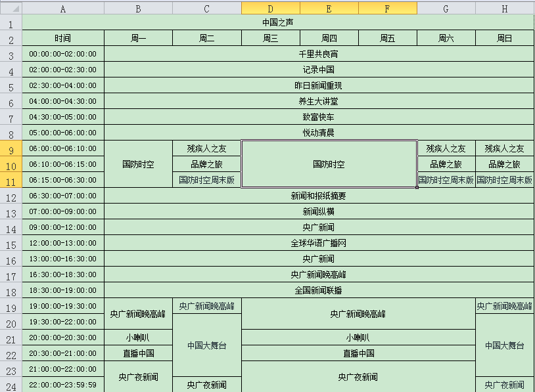Select the 新闻纵横 merged cell
The width and height of the screenshot is (535, 392).
point(319,211)
